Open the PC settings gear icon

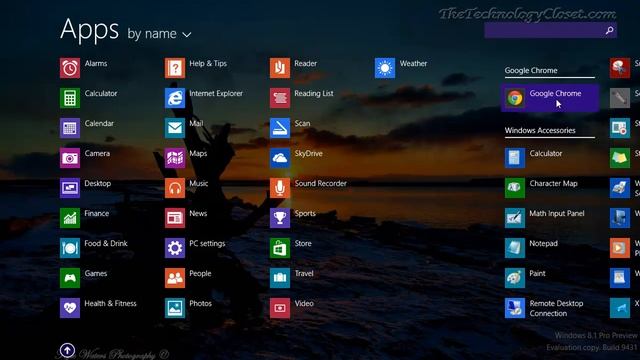coord(175,248)
